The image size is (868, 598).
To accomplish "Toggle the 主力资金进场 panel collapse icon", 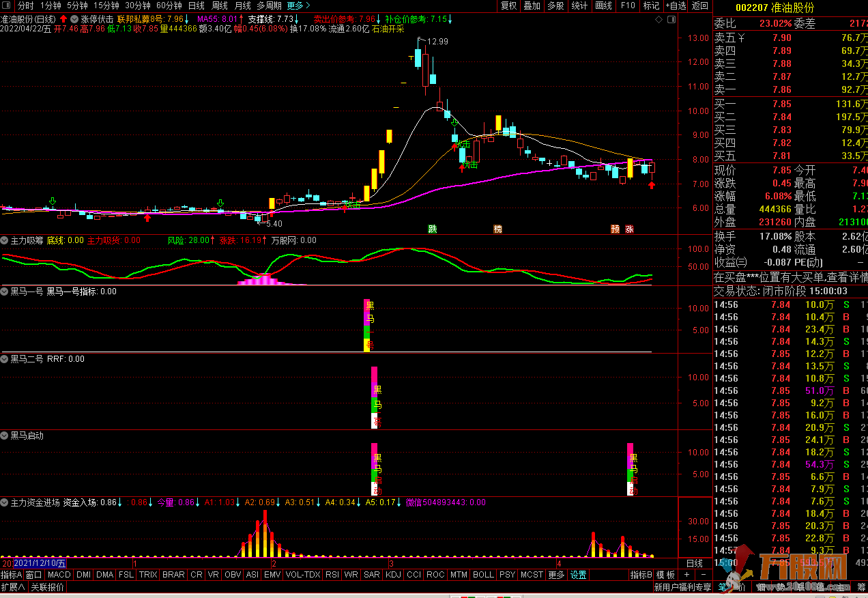I will coord(5,502).
